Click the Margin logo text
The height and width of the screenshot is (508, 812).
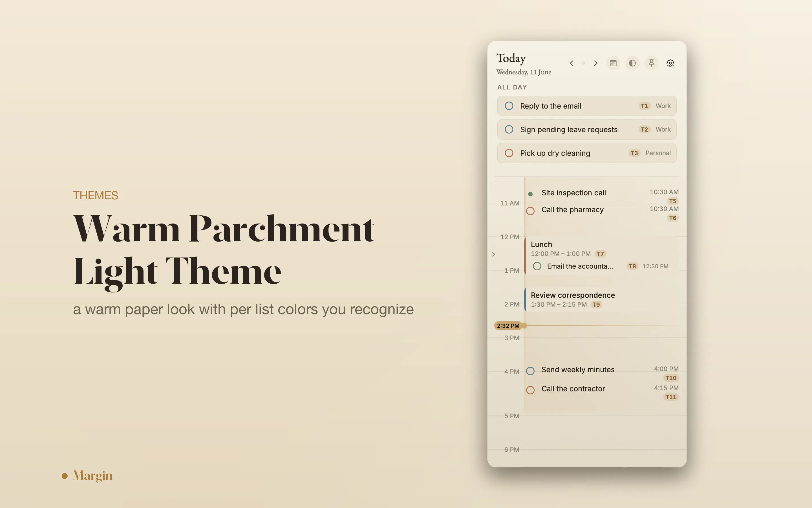(x=92, y=476)
